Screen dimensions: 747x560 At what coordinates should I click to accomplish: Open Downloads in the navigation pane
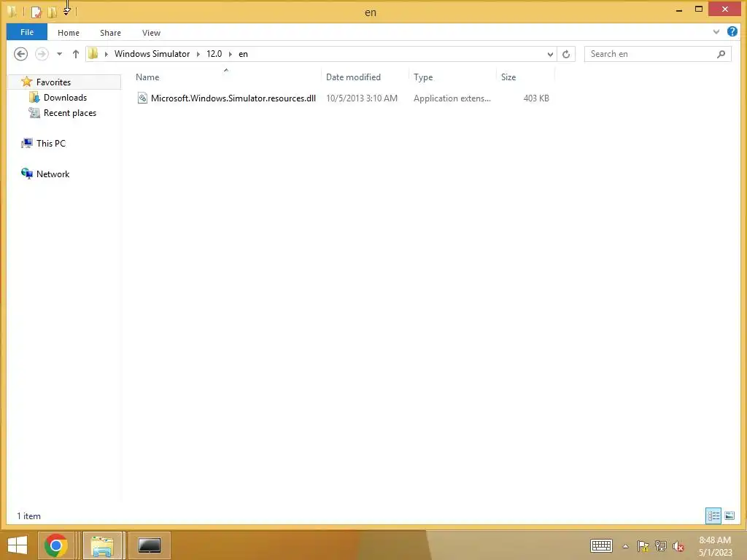pos(65,98)
